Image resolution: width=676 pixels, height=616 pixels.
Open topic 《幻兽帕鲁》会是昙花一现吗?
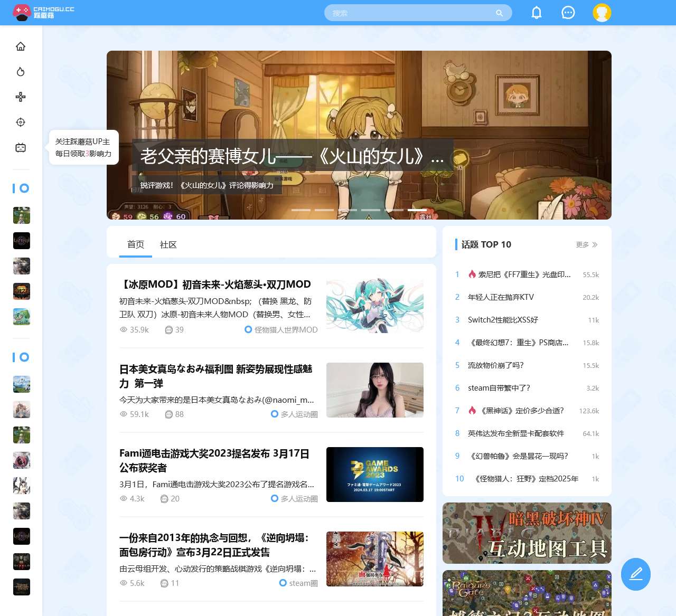coord(518,456)
